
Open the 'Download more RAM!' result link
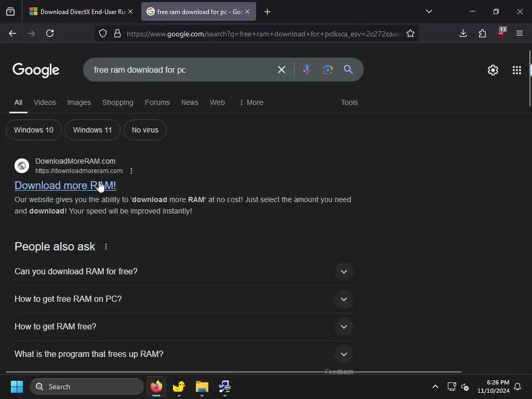65,185
